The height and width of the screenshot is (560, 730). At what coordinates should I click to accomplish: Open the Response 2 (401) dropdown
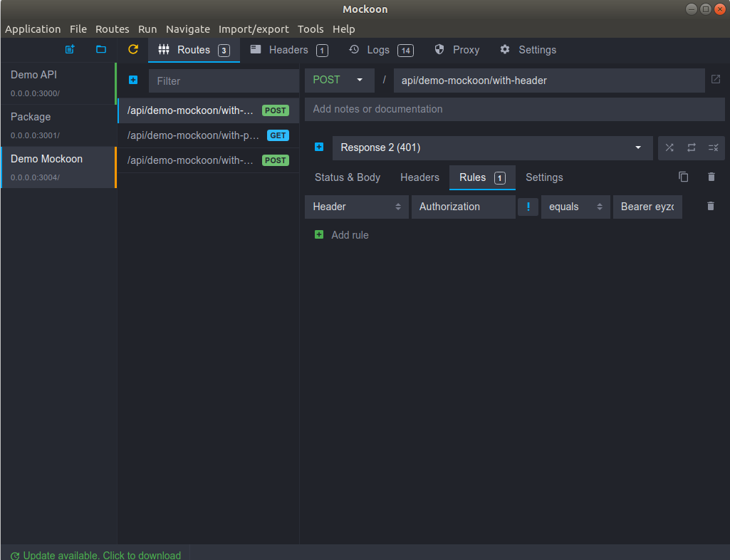point(492,147)
